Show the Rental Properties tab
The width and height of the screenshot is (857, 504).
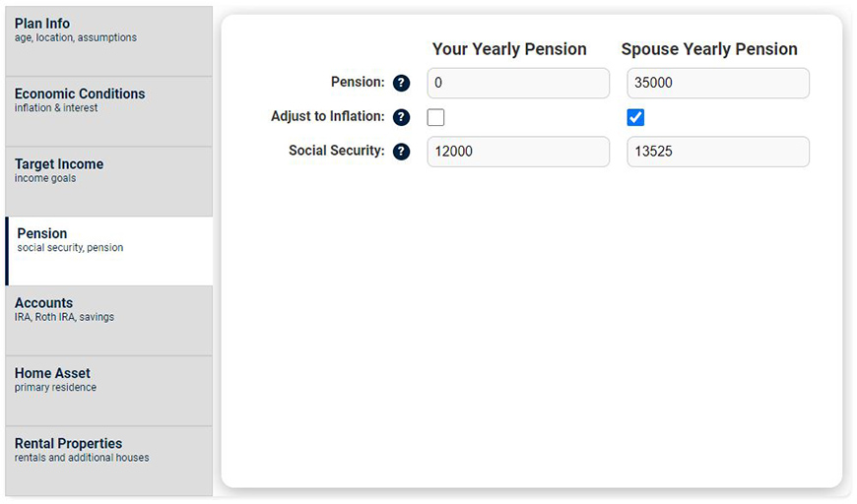[108, 461]
